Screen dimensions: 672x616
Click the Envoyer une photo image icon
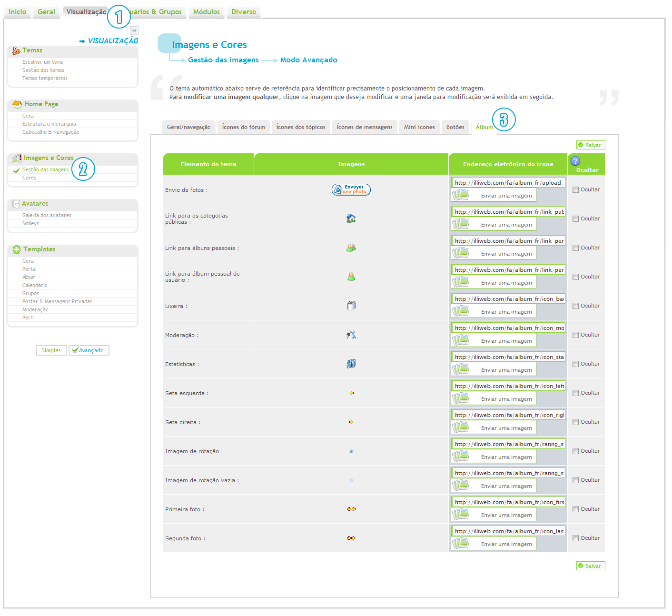tap(351, 189)
